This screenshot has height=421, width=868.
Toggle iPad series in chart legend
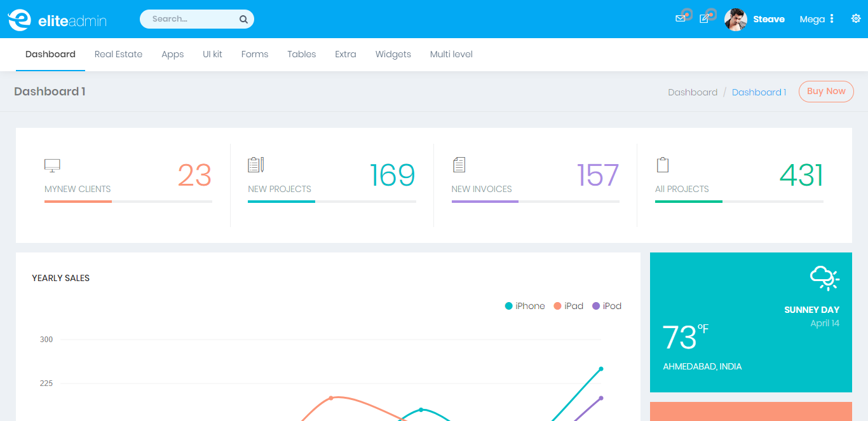coord(569,306)
